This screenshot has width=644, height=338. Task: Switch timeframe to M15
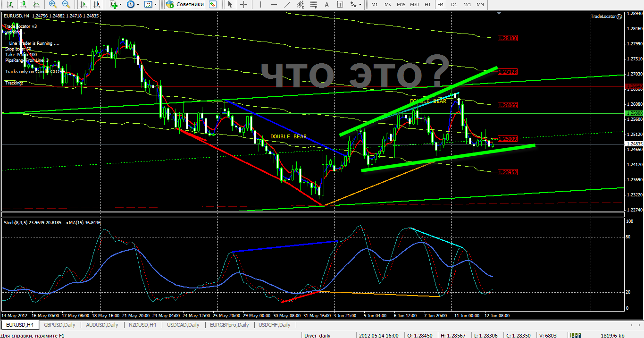point(401,4)
